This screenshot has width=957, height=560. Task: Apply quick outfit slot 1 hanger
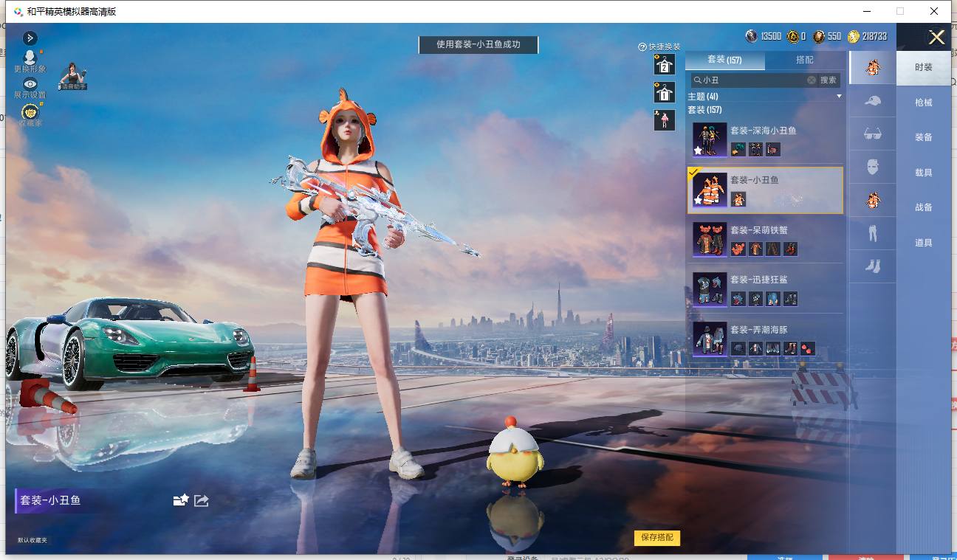click(664, 92)
